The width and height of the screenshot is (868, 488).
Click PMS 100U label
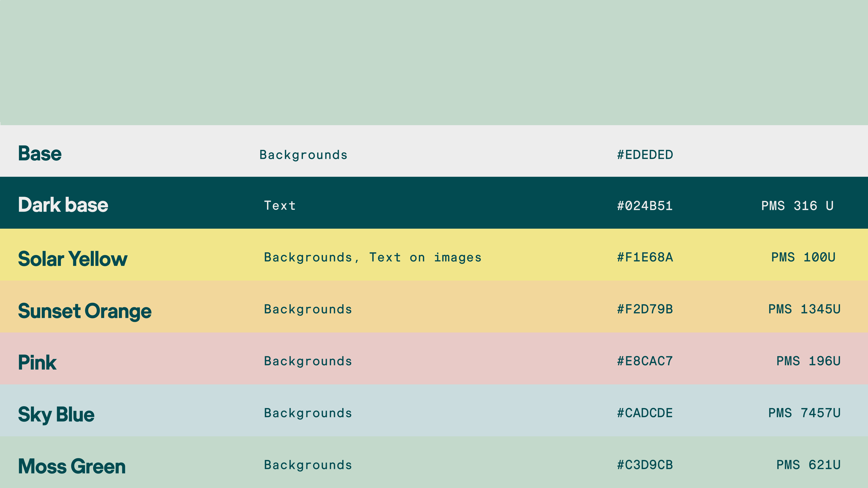[x=803, y=257]
